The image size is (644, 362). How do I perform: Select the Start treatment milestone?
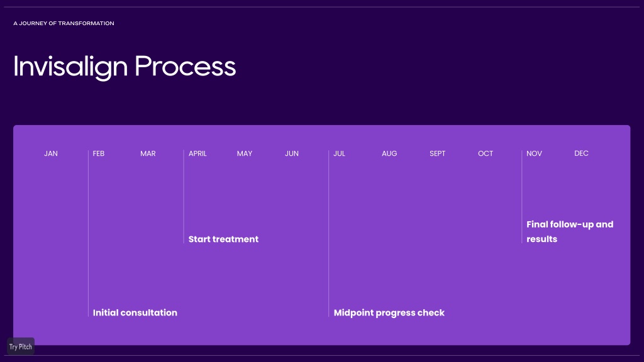click(x=223, y=239)
